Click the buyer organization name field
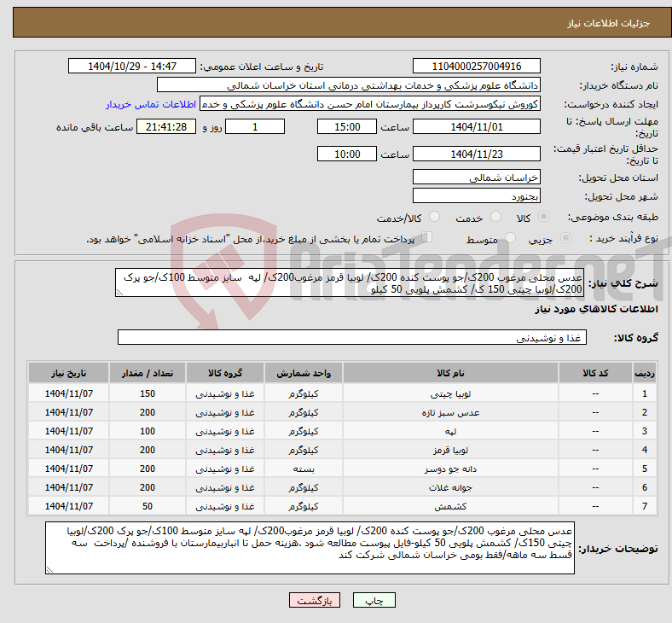This screenshot has width=672, height=623. pos(349,84)
